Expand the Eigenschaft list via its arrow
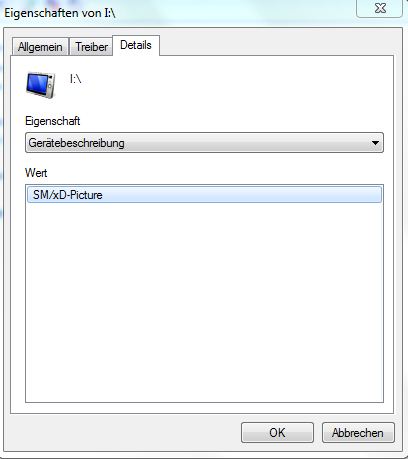Viewport: 408px width, 459px height. point(375,143)
